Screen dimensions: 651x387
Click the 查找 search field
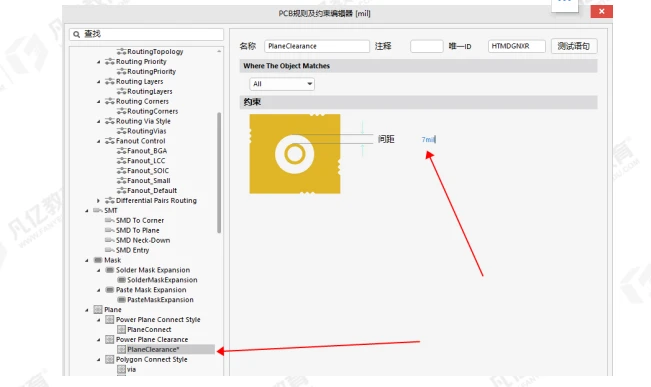[147, 34]
